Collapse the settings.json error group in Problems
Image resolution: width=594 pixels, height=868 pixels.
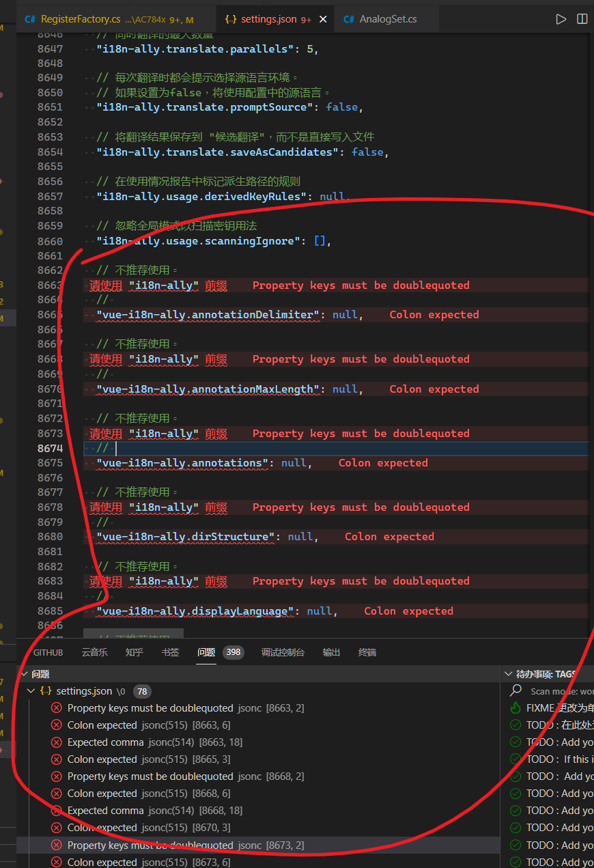point(31,690)
